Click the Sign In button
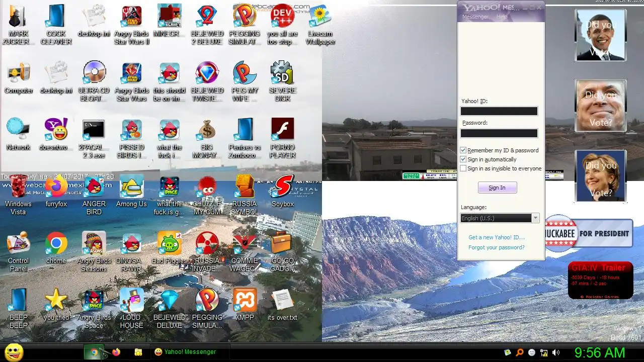This screenshot has width=644, height=362. [497, 188]
